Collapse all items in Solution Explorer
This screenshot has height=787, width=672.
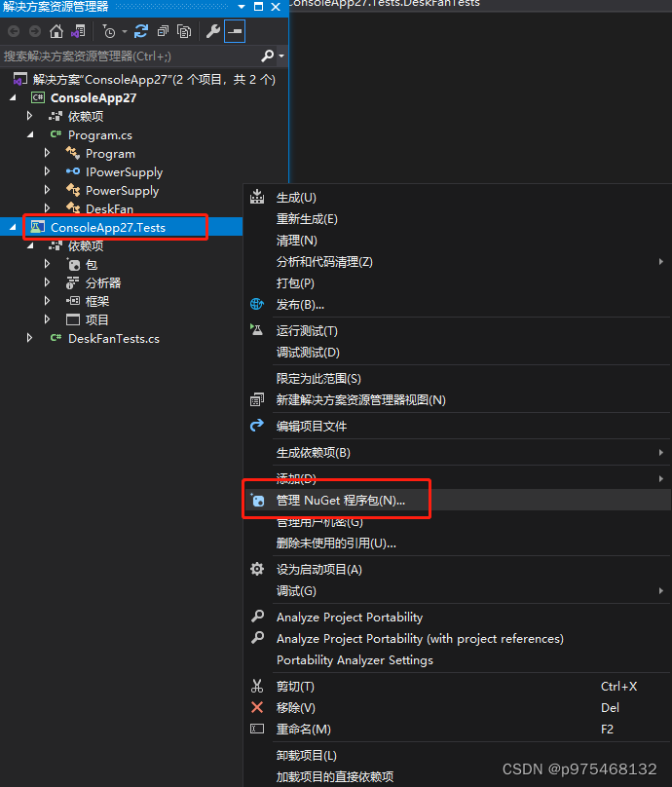(163, 31)
